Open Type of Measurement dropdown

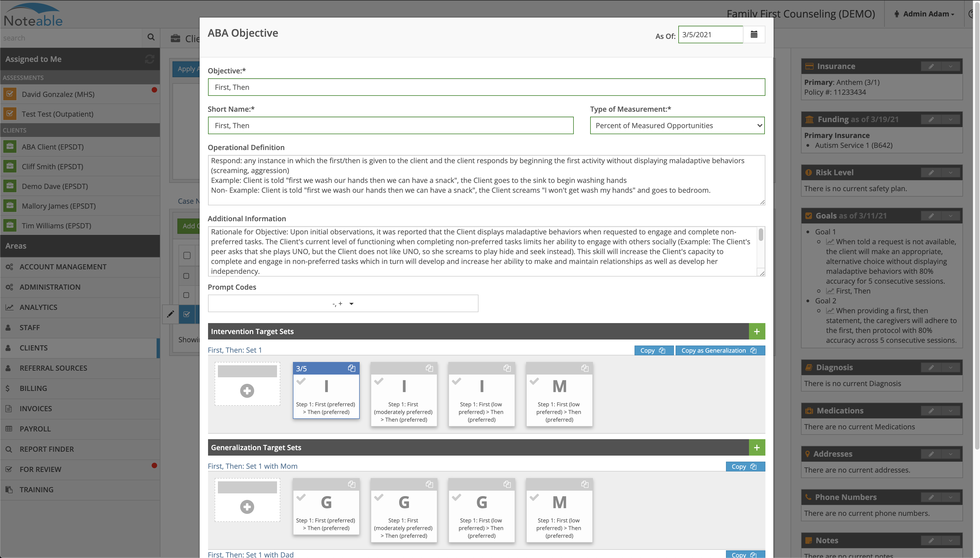(x=677, y=125)
